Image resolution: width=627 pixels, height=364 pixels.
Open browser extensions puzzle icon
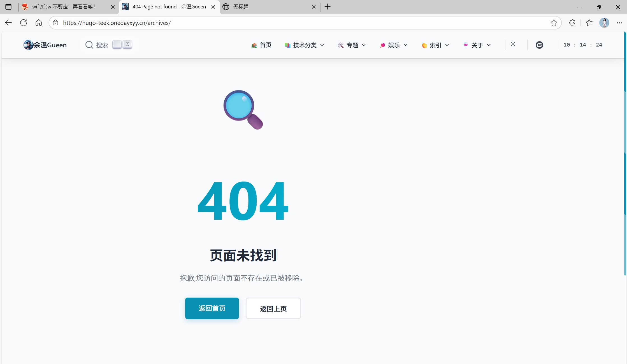[x=572, y=23]
